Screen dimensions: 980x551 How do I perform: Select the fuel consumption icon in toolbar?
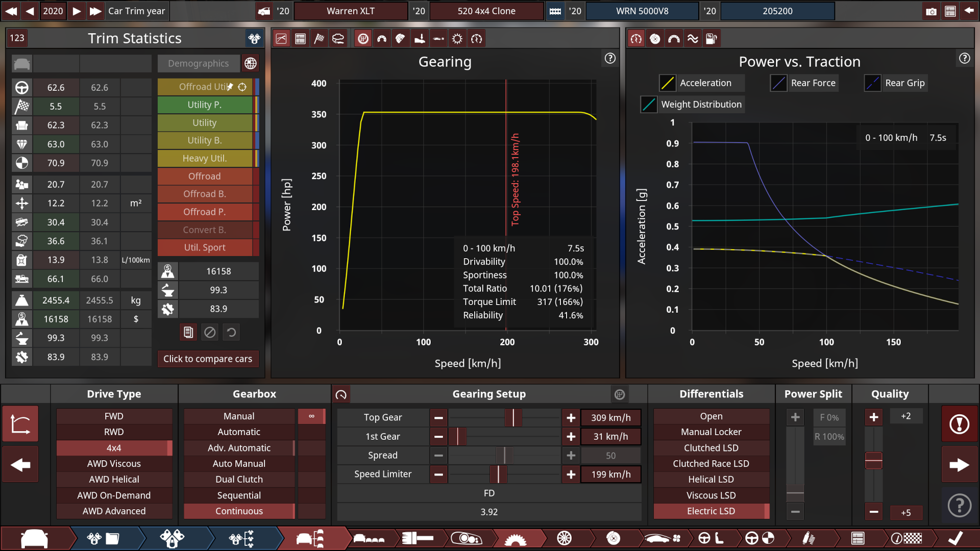pos(712,38)
